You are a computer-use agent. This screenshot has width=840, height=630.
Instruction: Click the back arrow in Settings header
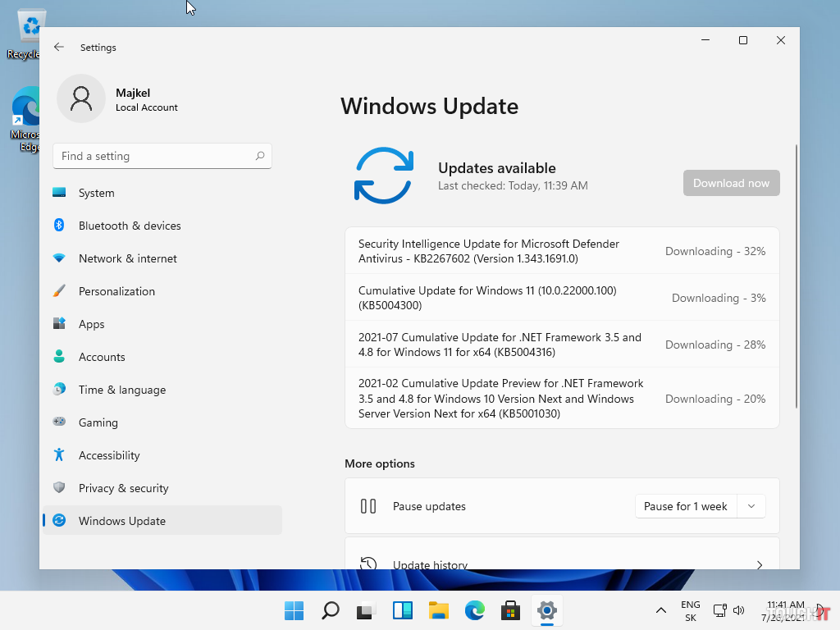(59, 48)
